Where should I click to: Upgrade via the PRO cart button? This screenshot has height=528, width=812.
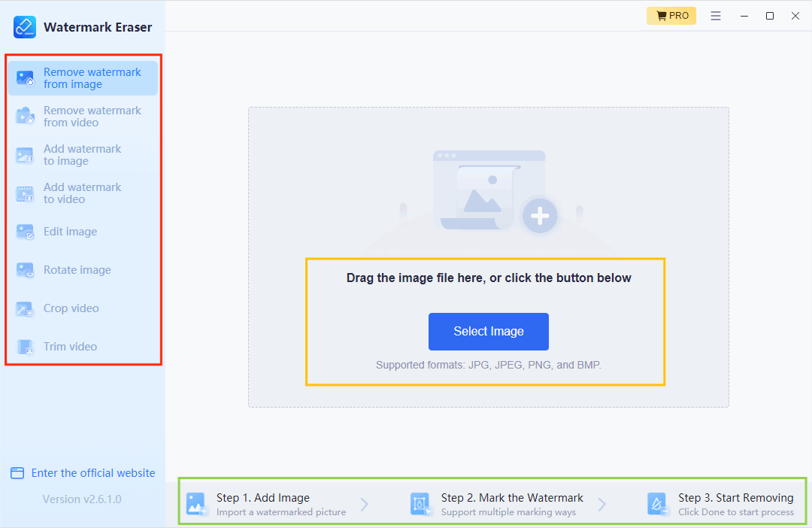[671, 16]
